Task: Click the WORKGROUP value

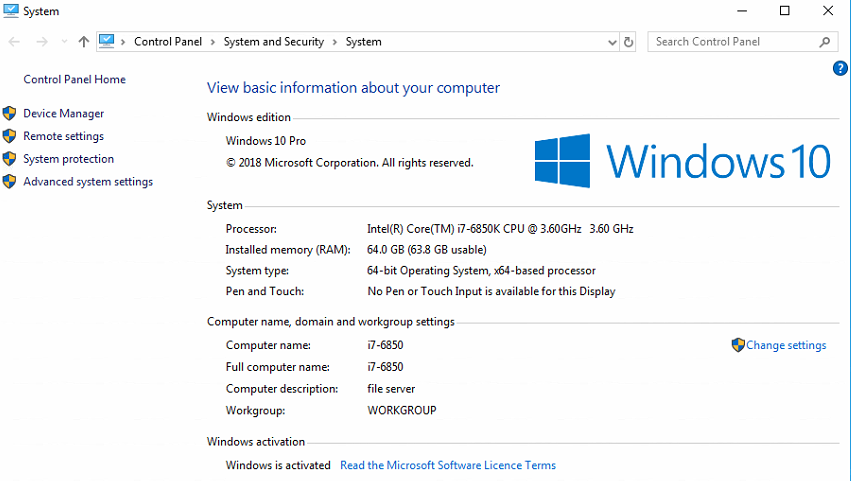Action: pos(402,410)
